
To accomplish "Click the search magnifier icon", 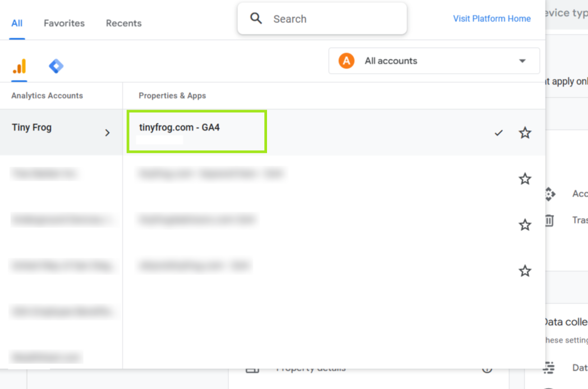I will pos(256,19).
